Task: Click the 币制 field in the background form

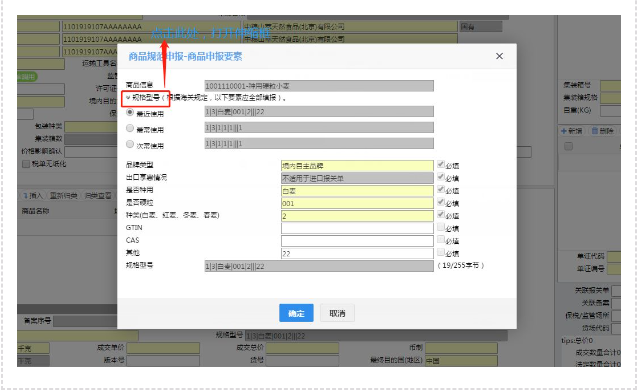Action: point(461,348)
